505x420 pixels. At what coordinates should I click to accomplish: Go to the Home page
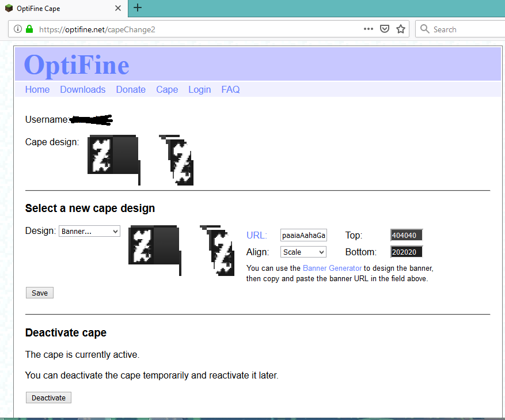point(37,90)
